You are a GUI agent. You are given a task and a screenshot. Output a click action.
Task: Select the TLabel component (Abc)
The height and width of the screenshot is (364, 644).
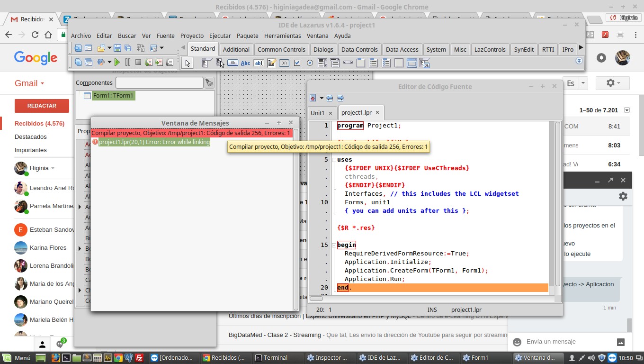(x=245, y=63)
